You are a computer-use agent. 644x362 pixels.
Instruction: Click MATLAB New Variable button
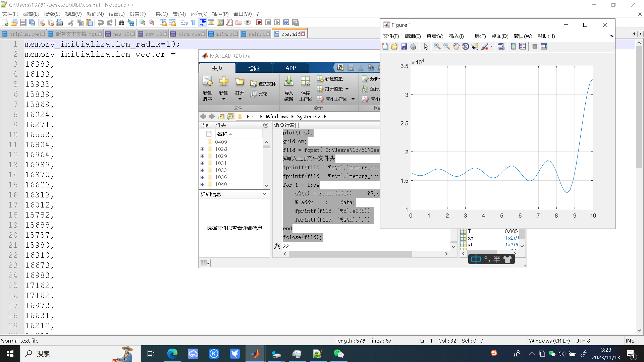(330, 79)
